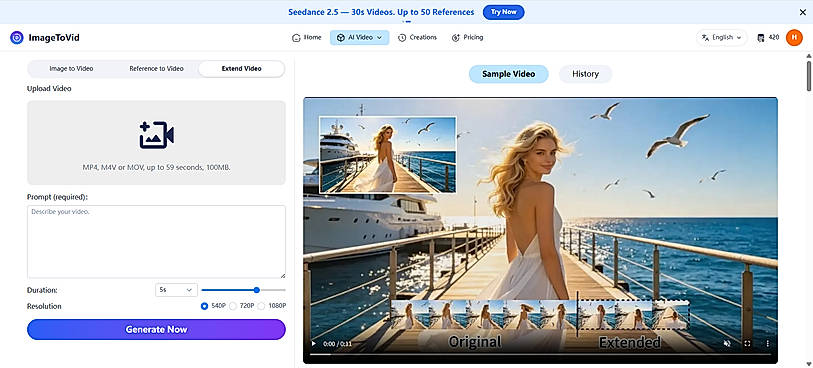The image size is (813, 368).
Task: Click the AI Video cube icon
Action: (x=341, y=38)
